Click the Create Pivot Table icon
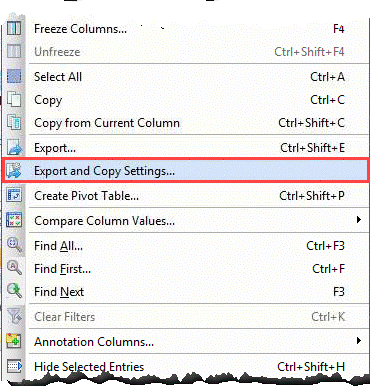370x386 pixels. pyautogui.click(x=14, y=195)
